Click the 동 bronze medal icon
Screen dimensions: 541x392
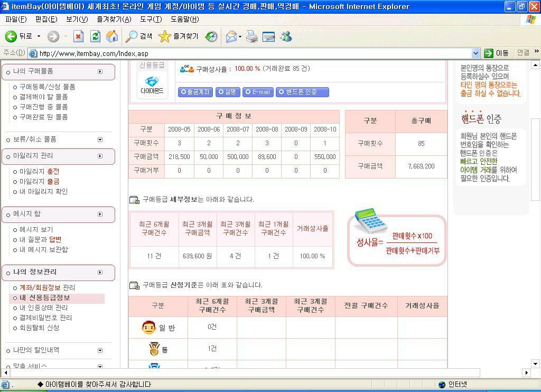pos(154,349)
